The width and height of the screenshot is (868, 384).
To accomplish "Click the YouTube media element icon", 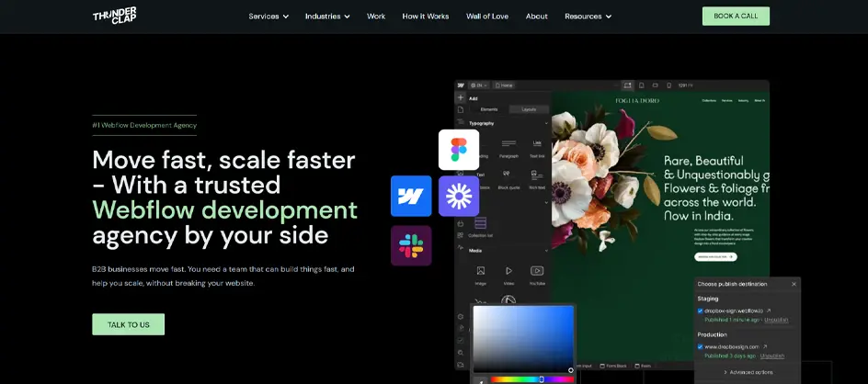I will [537, 271].
